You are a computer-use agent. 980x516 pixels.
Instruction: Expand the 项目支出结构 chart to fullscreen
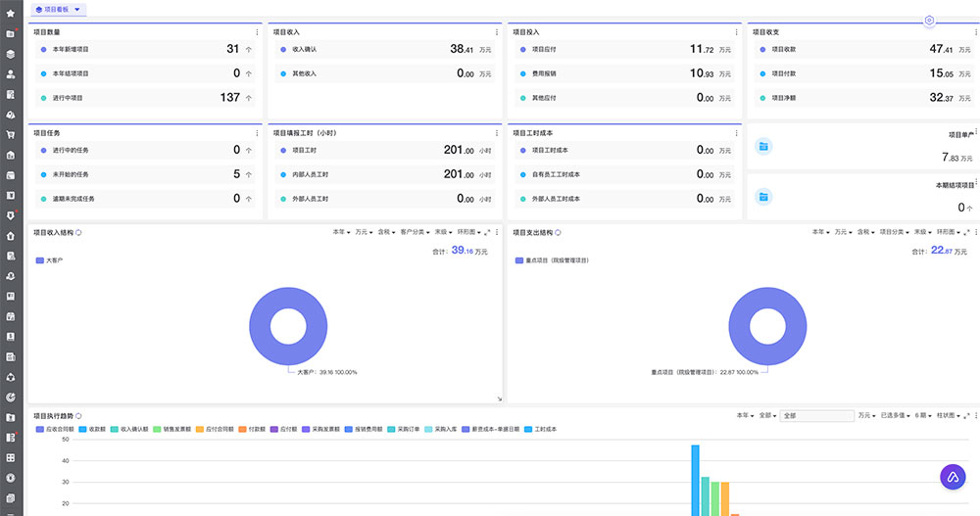pyautogui.click(x=965, y=232)
